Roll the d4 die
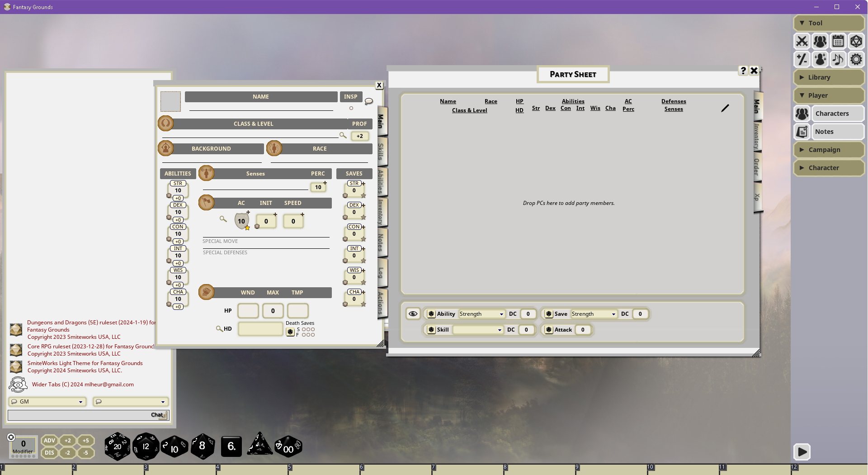 259,444
